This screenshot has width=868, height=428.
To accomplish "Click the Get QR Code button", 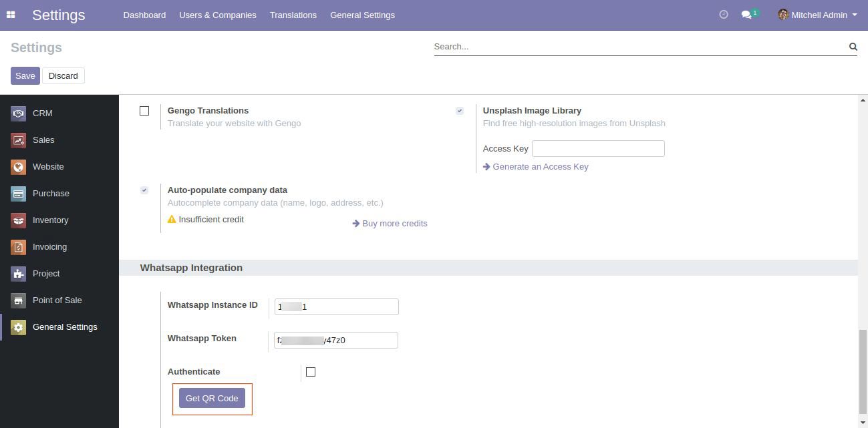I will click(x=212, y=398).
